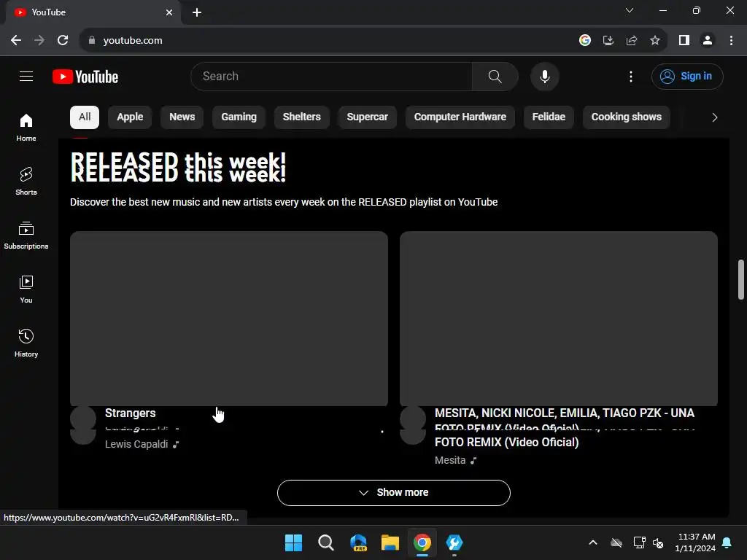
Task: Open the UNA FOTO REMIX video title
Action: point(565,427)
